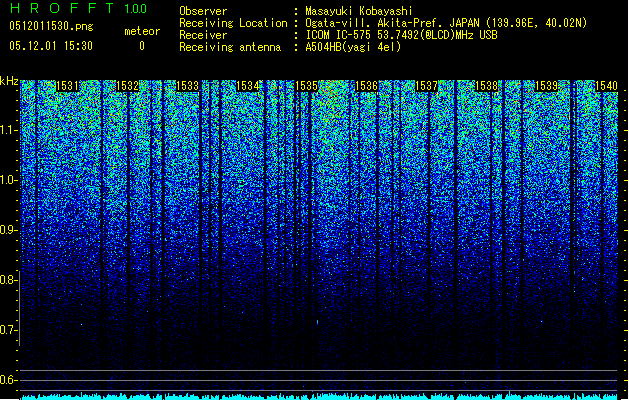Click the 0.6 frequency axis label
629x400 pixels.
tap(8, 380)
